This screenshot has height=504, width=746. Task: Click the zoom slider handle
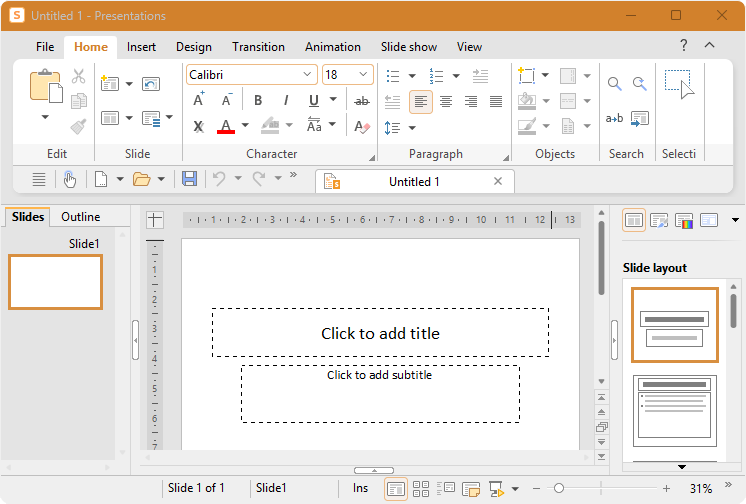[559, 488]
